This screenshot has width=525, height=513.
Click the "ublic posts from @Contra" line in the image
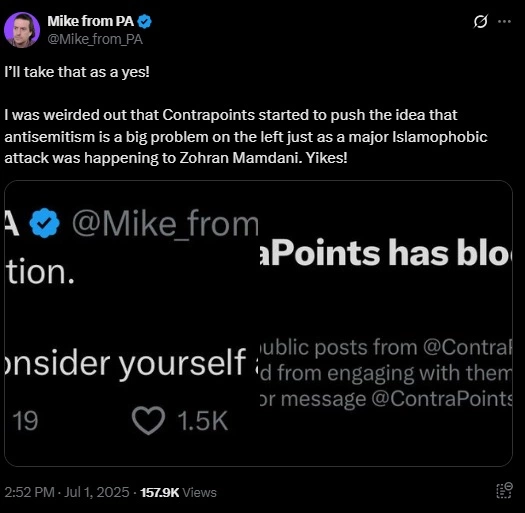pos(386,347)
